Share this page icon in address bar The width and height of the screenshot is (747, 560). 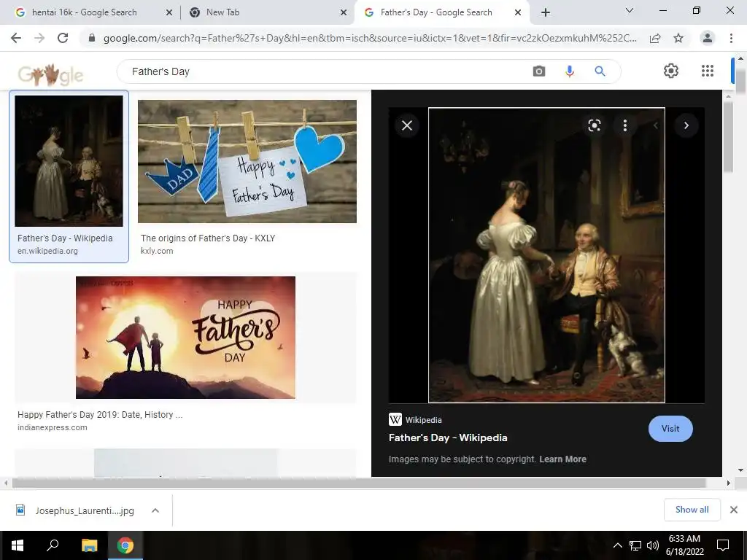[655, 38]
